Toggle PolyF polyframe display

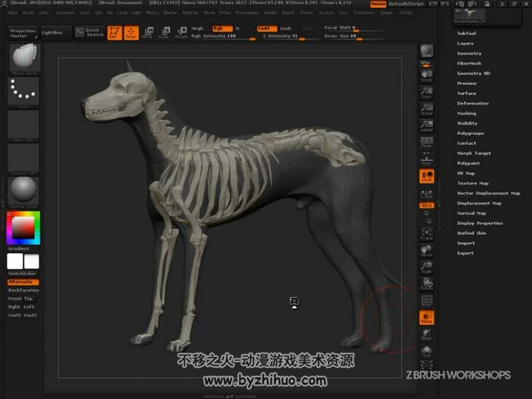point(426,301)
